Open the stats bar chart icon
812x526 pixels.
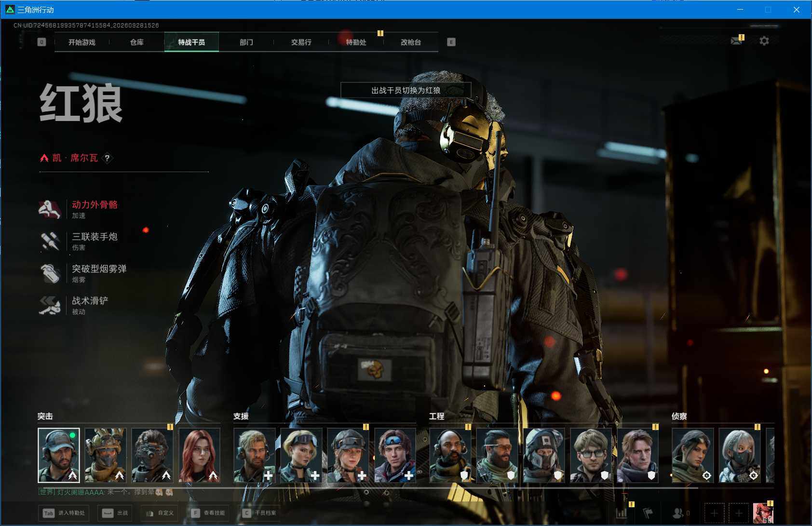click(622, 513)
